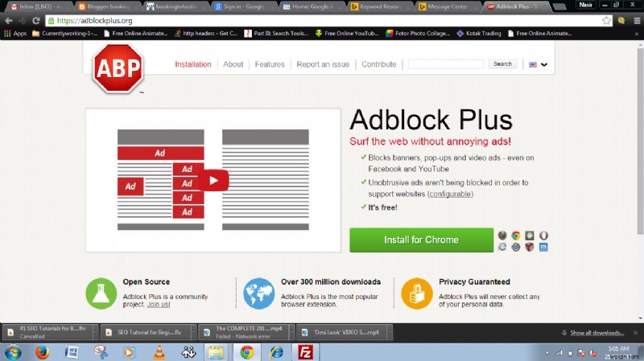Image resolution: width=644 pixels, height=361 pixels.
Task: Select the Internet Explorer icon beside Install
Action: [x=502, y=247]
